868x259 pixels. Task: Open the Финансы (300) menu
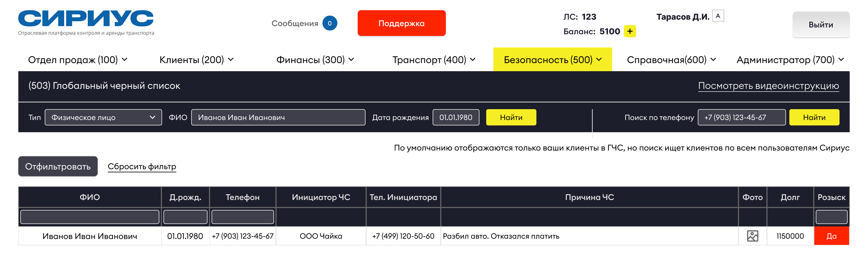tap(315, 60)
